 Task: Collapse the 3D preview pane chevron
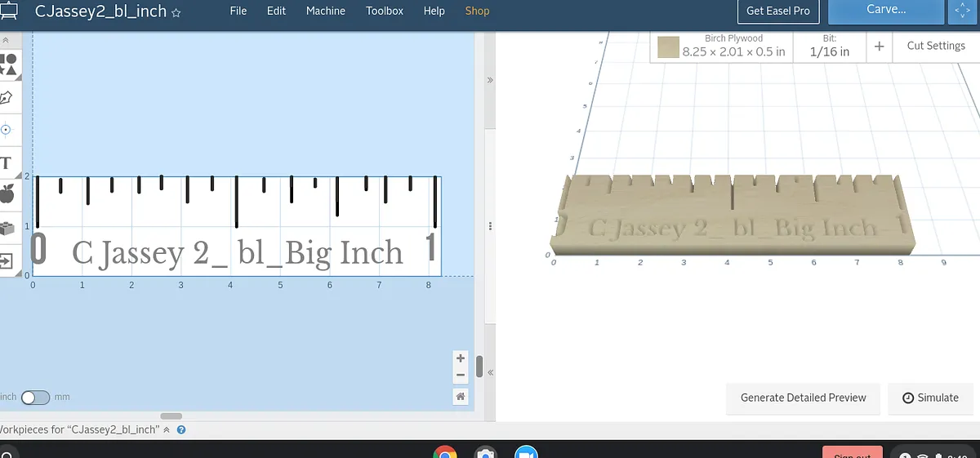coord(490,80)
